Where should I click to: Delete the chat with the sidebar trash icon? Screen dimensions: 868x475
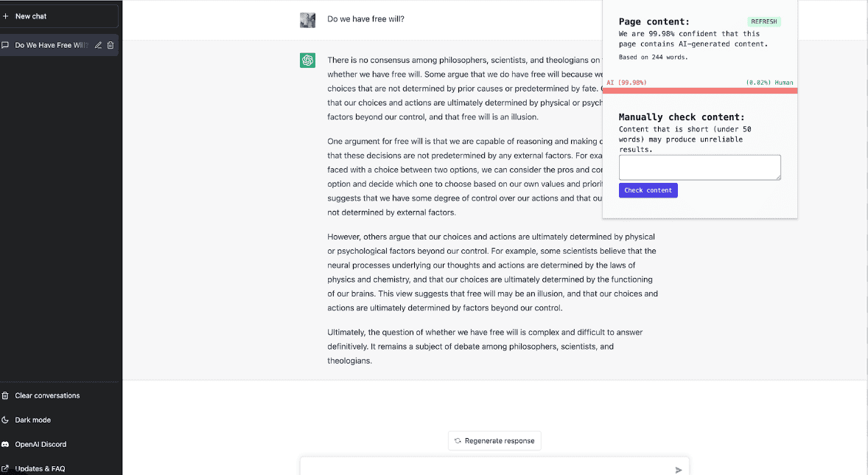(111, 46)
